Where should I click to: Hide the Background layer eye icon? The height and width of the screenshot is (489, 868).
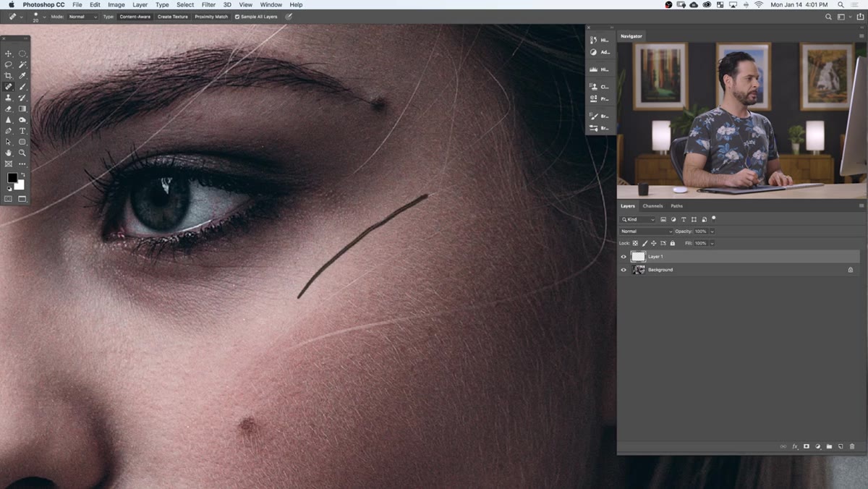click(624, 269)
